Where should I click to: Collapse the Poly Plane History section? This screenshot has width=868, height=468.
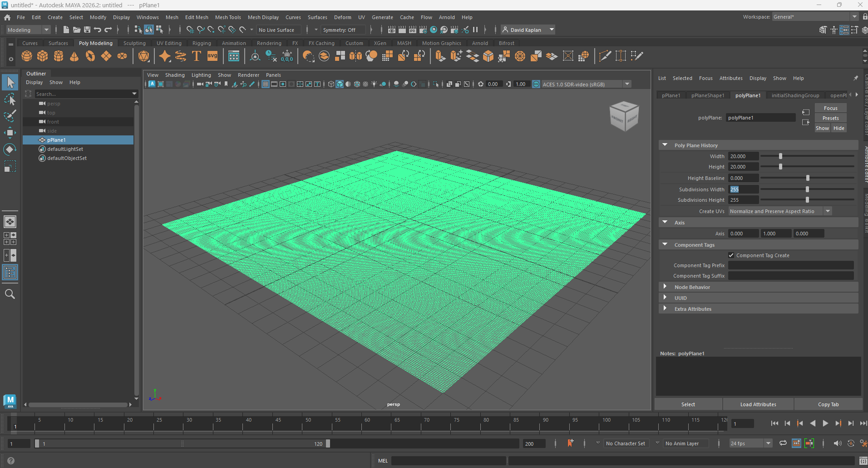tap(665, 145)
